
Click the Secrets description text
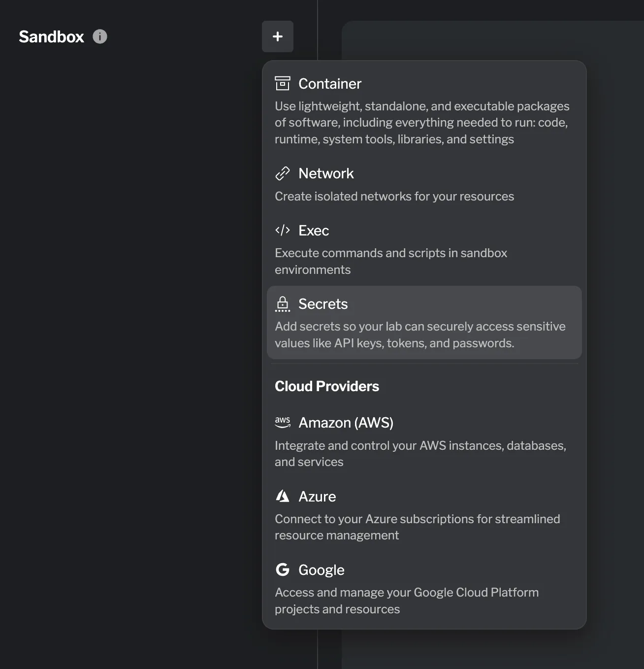tap(419, 334)
